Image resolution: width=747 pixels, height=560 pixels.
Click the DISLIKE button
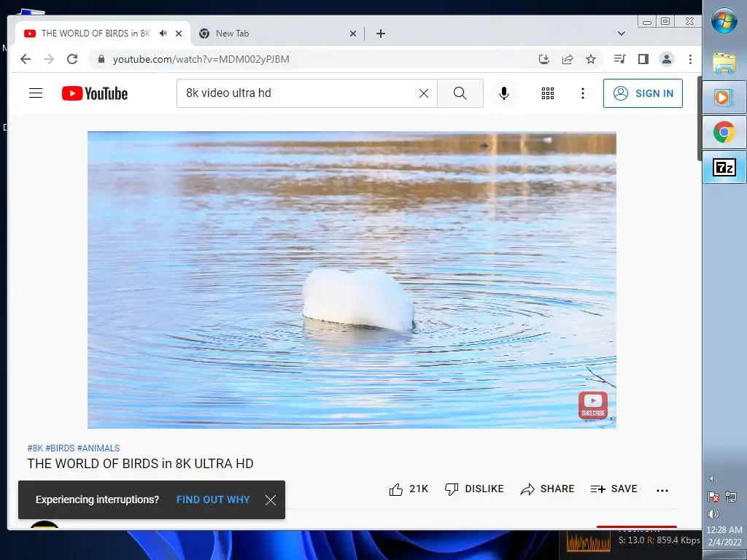point(474,489)
